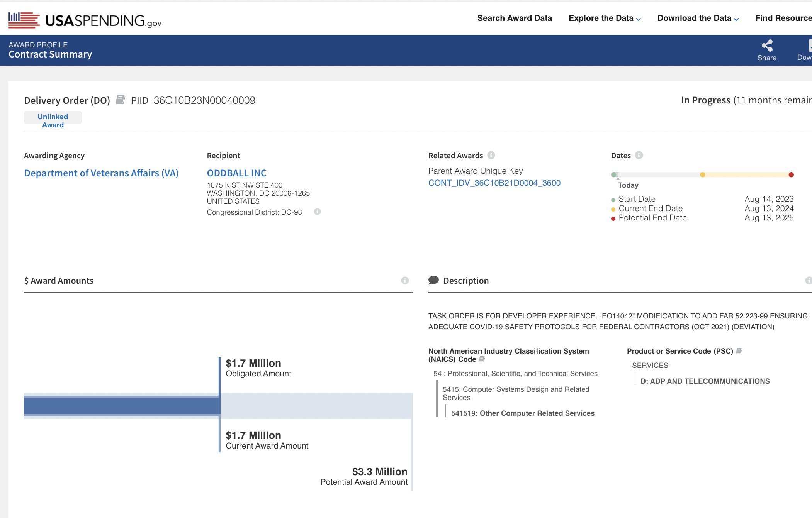Open the Find Resources menu

pos(783,18)
